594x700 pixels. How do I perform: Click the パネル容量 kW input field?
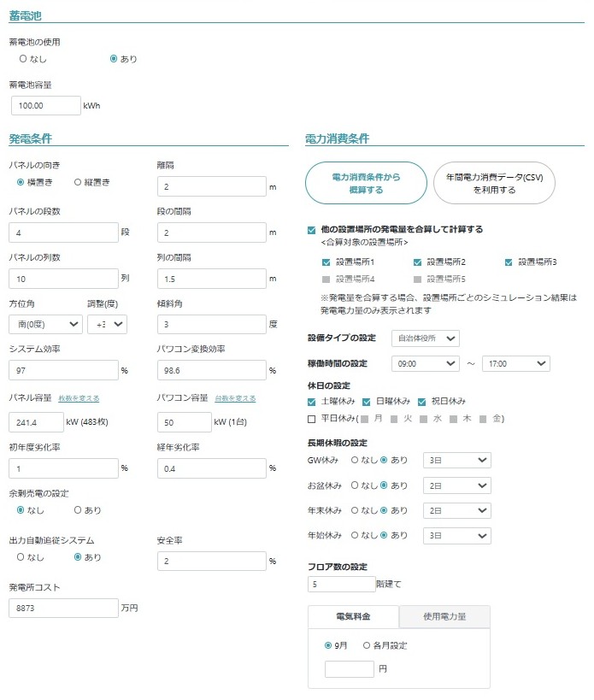coord(36,422)
